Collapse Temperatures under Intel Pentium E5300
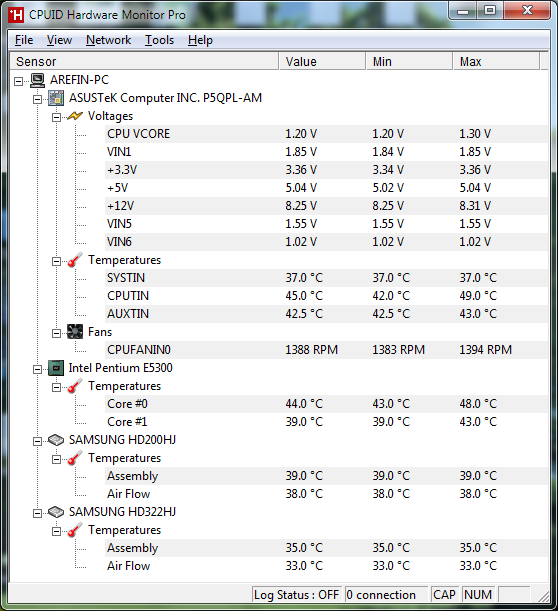559x611 pixels. click(x=56, y=387)
